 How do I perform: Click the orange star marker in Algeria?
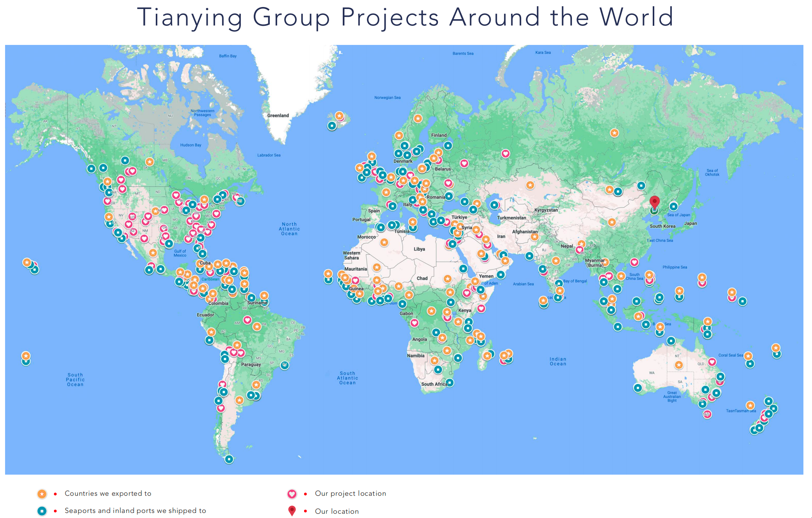[384, 242]
